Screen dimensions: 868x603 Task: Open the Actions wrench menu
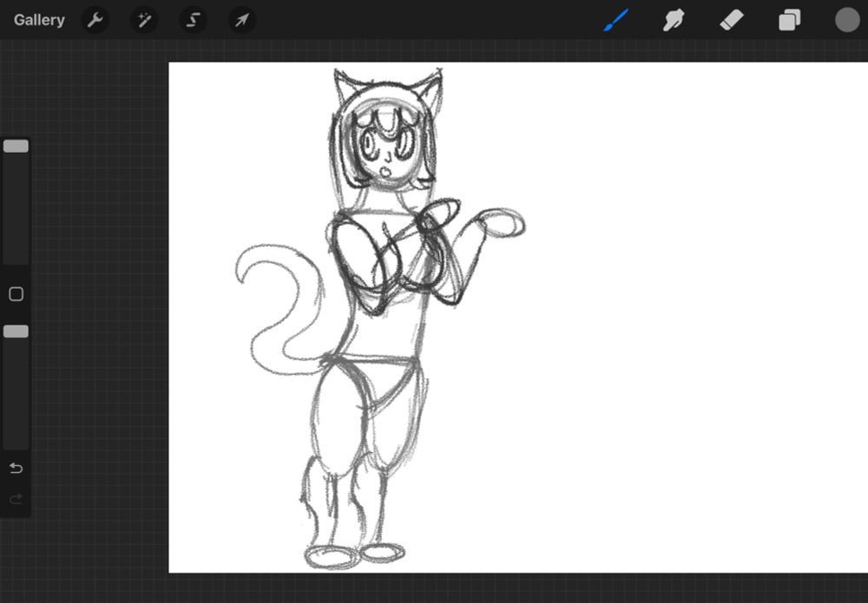[95, 21]
